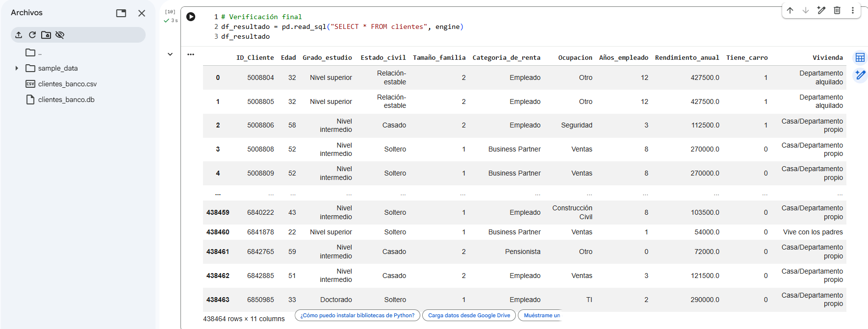Select clientes_banco.csv file
This screenshot has width=868, height=329.
[x=67, y=84]
